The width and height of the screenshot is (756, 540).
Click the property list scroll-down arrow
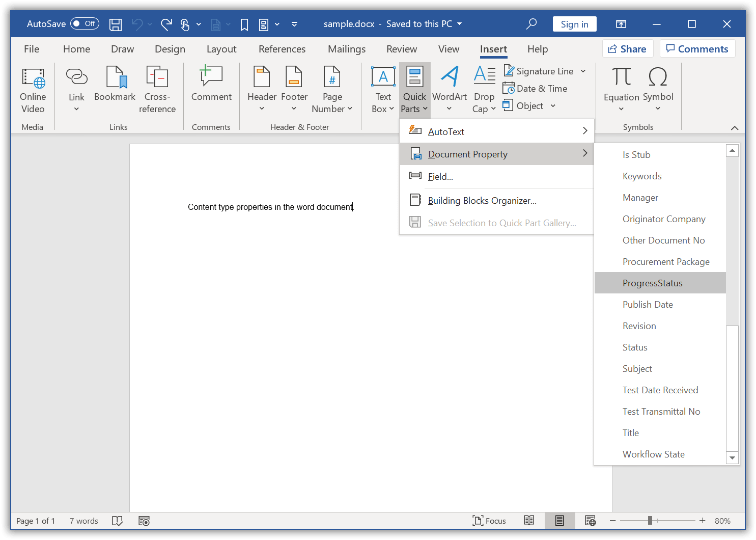click(732, 457)
